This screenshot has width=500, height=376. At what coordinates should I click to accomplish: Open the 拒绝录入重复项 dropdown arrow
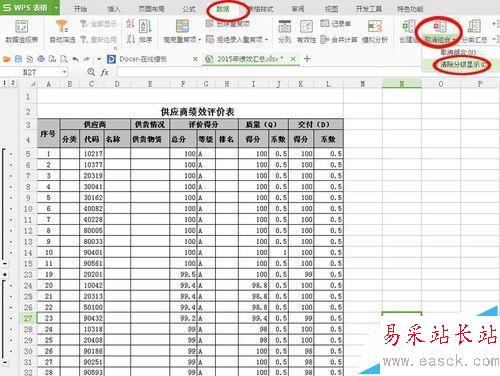pos(267,40)
